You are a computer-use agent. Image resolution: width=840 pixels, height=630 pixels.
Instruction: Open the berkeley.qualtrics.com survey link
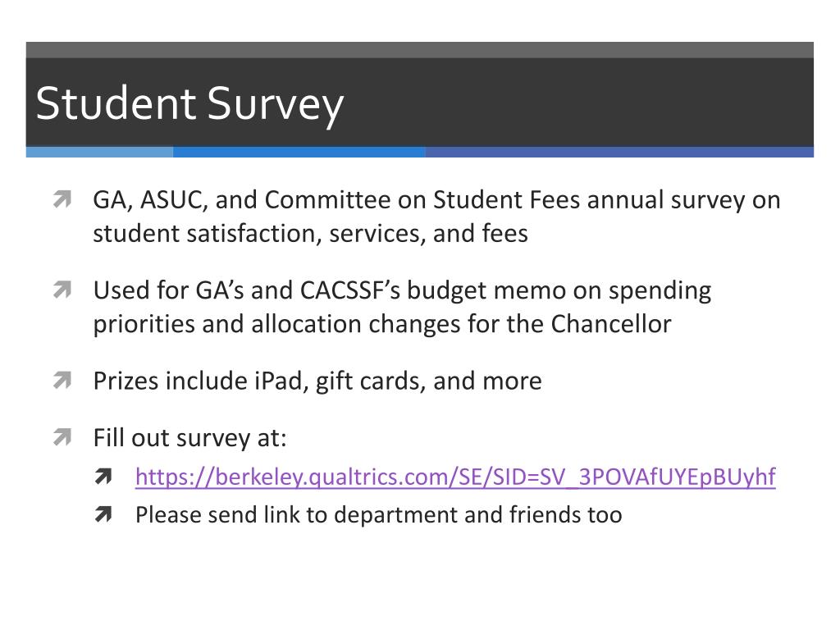[455, 477]
